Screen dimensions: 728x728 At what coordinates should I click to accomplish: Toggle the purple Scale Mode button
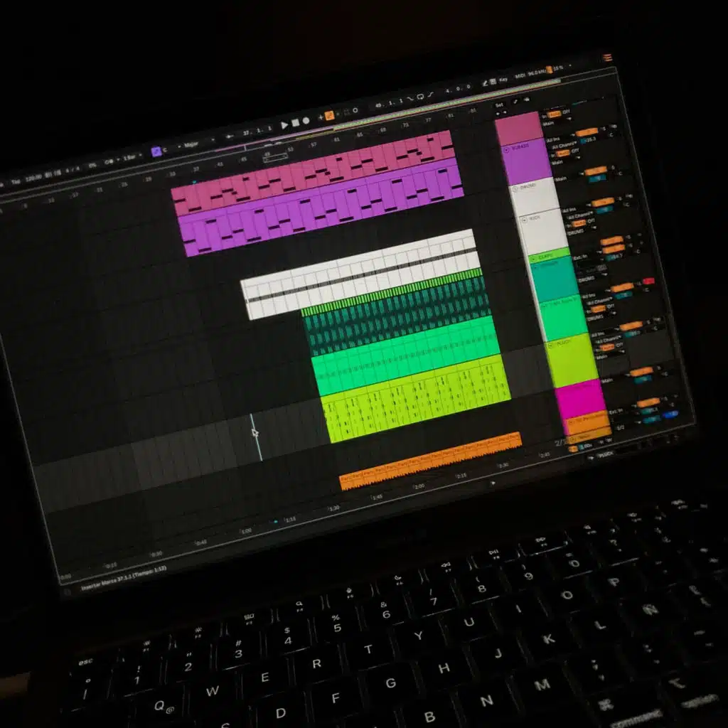click(156, 151)
